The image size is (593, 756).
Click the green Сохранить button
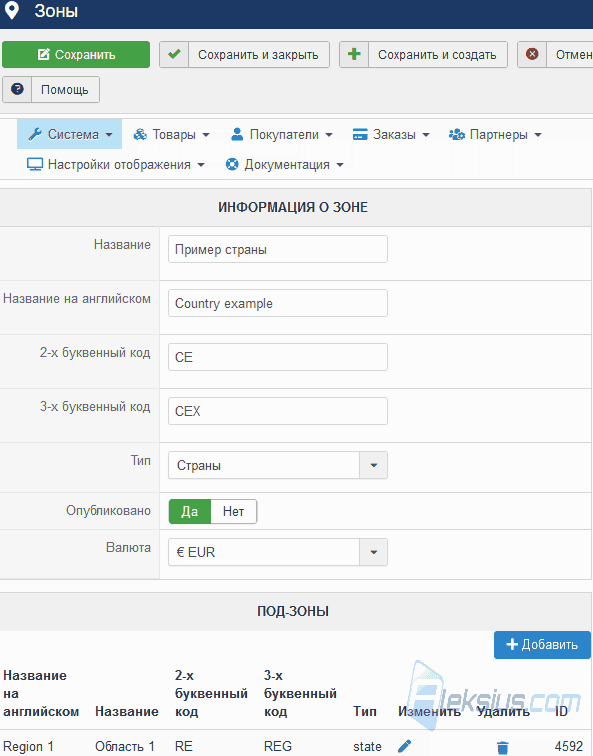click(x=76, y=54)
